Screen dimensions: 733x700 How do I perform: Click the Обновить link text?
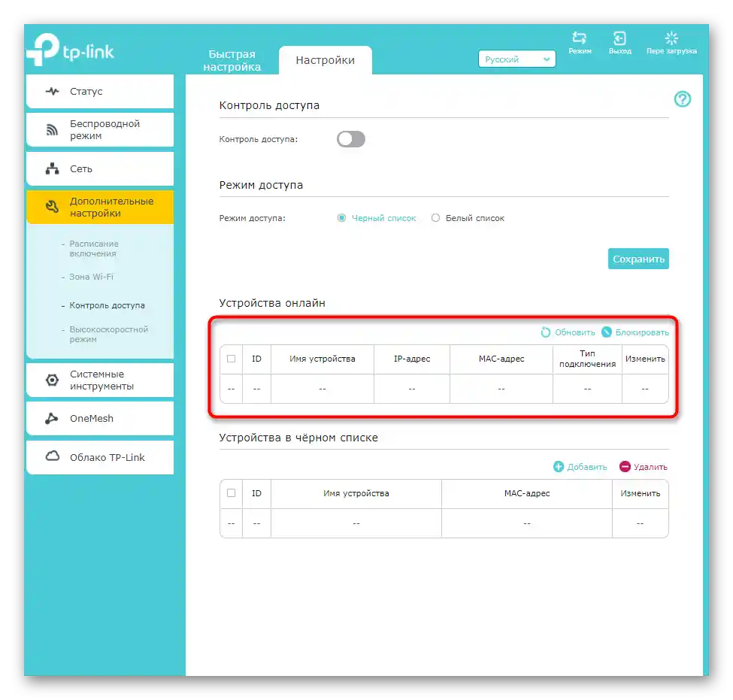(x=574, y=332)
